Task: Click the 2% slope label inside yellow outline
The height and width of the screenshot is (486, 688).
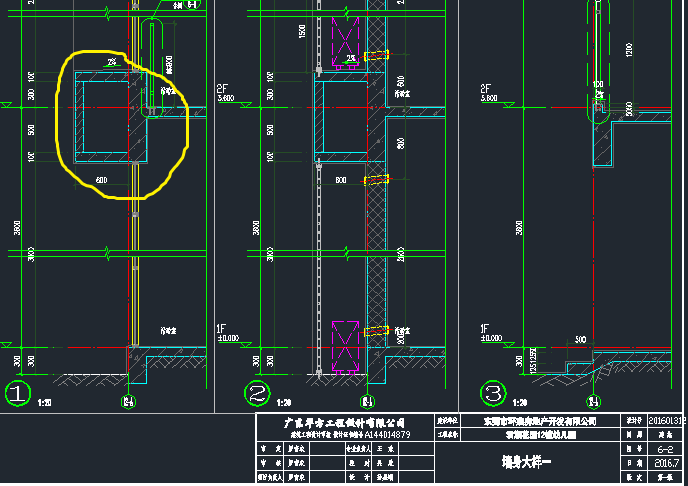Action: tap(111, 63)
